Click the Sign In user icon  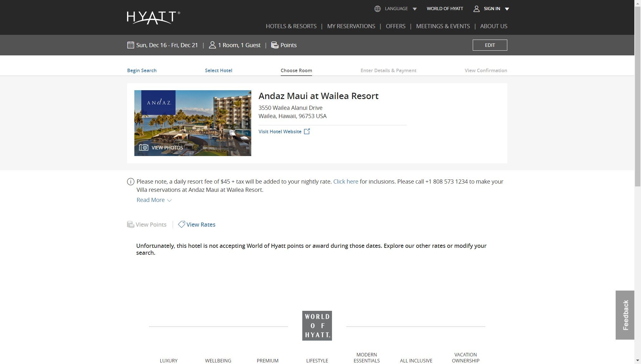476,9
